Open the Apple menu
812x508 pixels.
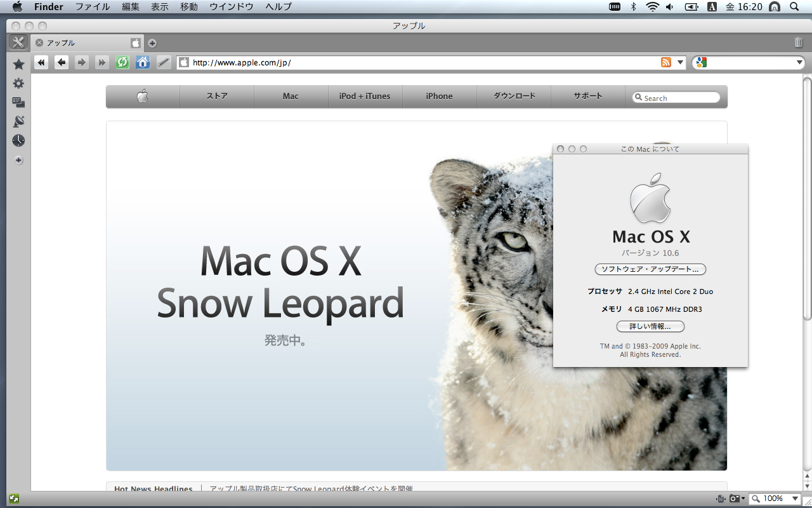click(17, 7)
